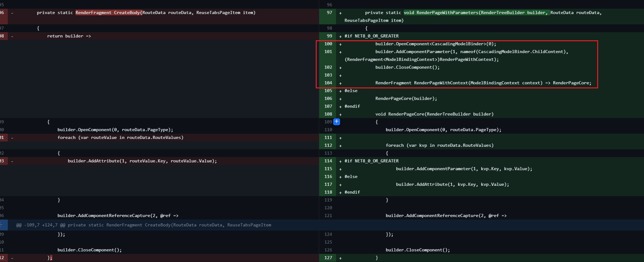Viewport: 644px width, 262px height.
Task: Select right-side line number 121
Action: tap(328, 216)
